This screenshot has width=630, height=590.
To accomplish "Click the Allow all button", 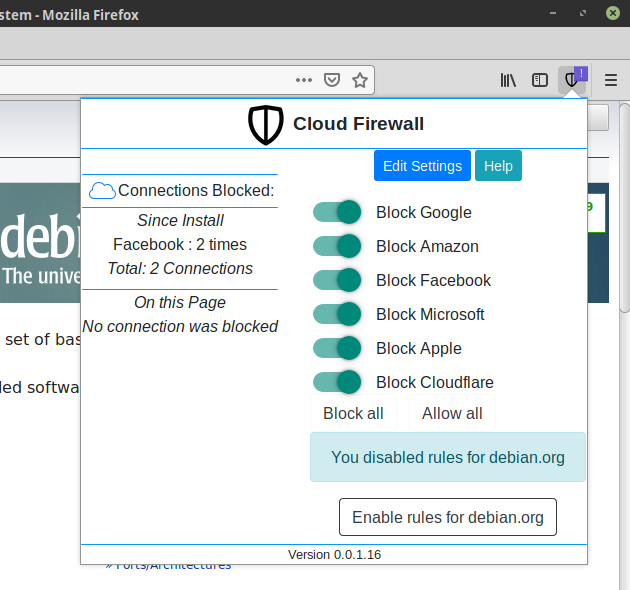I will point(452,413).
